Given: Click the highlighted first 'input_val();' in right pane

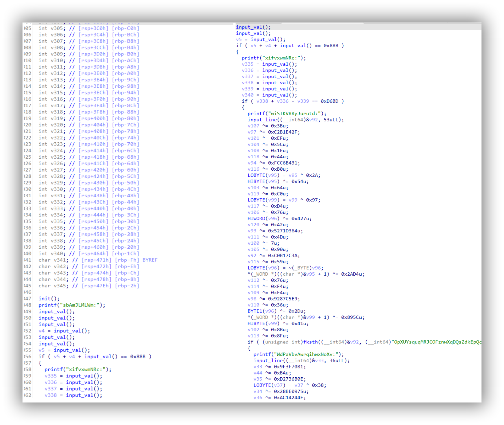Looking at the screenshot, I should pos(253,27).
